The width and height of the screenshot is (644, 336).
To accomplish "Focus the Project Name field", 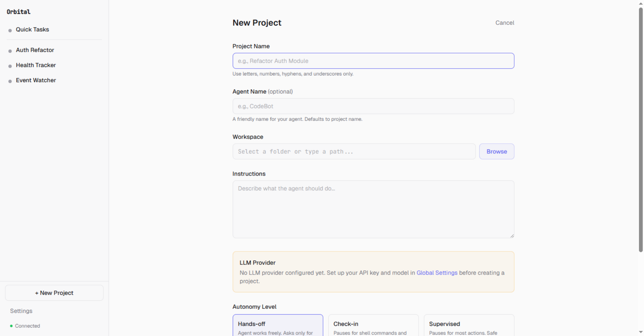I will point(373,61).
